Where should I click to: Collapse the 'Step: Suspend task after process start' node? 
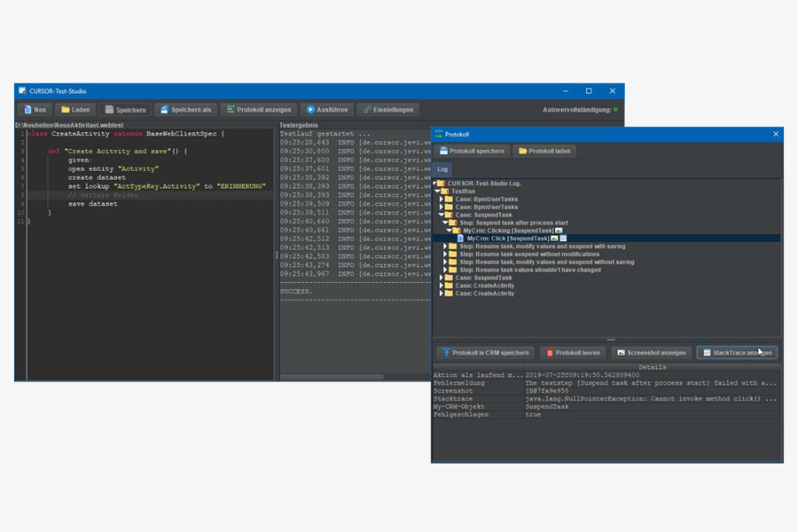point(445,223)
